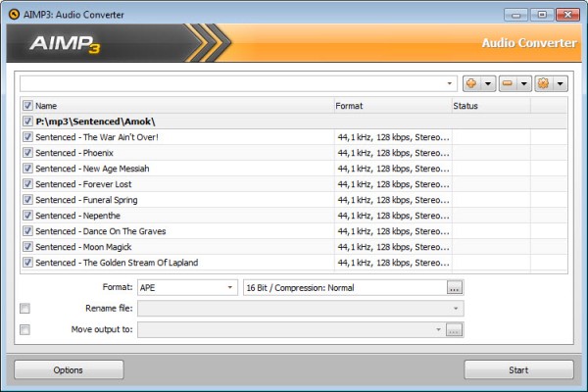
Task: Click the minus remove files icon
Action: pyautogui.click(x=508, y=83)
